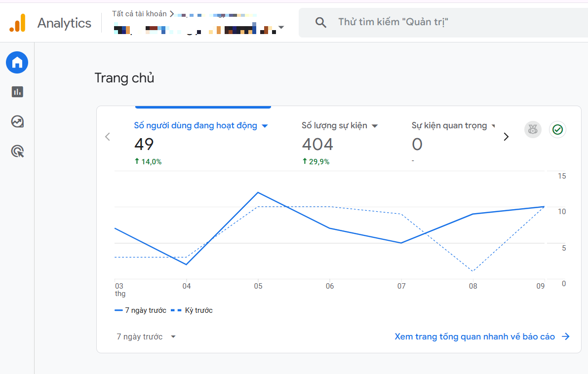The image size is (588, 374).
Task: Click the search magnifier icon
Action: pos(321,22)
